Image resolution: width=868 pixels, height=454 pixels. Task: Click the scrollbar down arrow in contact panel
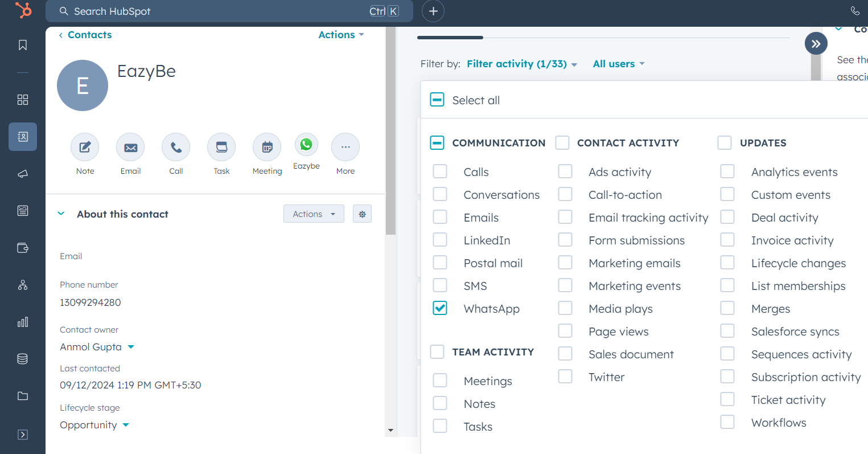click(x=390, y=431)
